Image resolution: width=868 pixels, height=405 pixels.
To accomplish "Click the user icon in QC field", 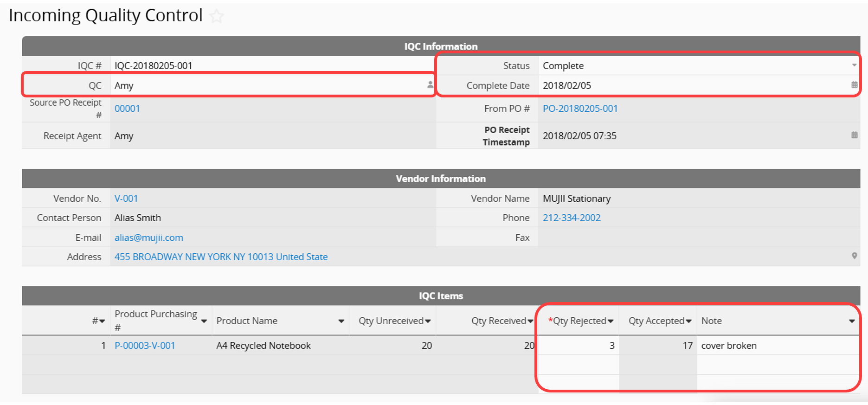I will [x=430, y=85].
